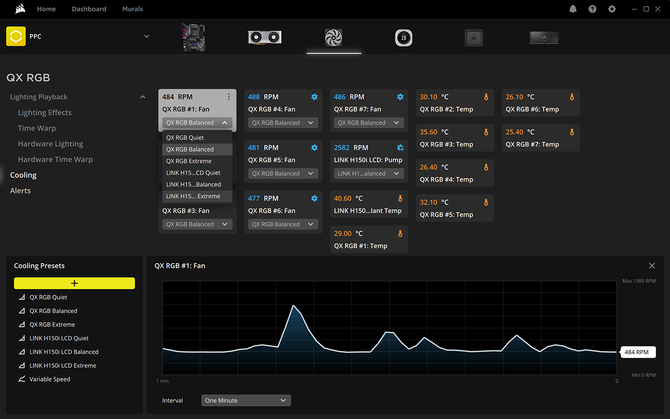Open Hardware Time Warp in the sidebar
This screenshot has width=670, height=419.
55,159
